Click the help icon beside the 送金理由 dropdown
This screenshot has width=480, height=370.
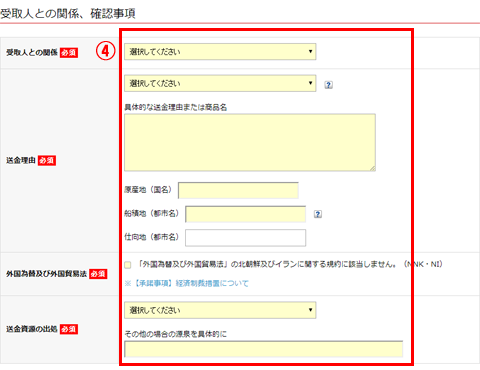tap(328, 85)
